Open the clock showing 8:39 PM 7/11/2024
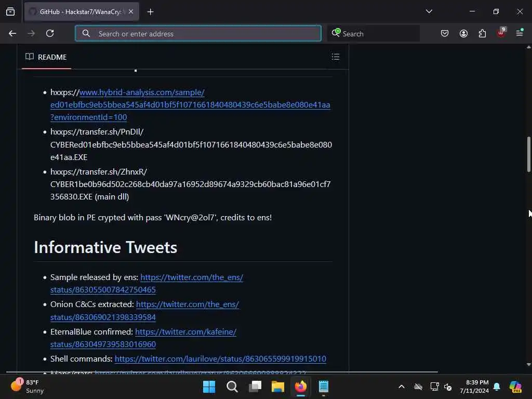 click(x=474, y=387)
